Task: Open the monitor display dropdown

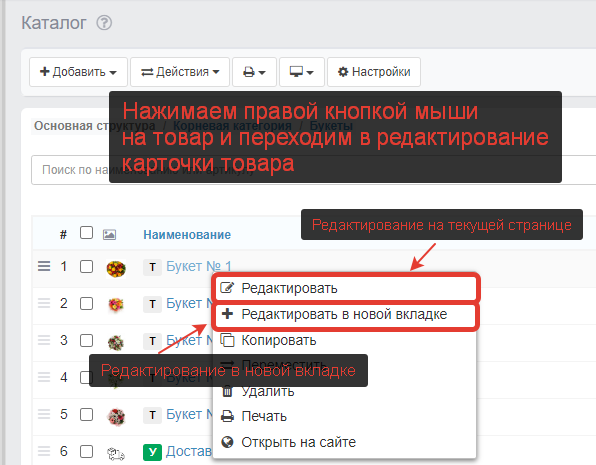Action: [301, 72]
